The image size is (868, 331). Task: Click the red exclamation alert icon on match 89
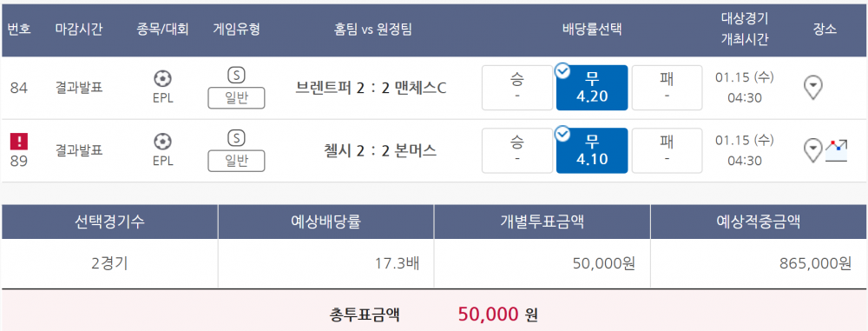(x=19, y=142)
